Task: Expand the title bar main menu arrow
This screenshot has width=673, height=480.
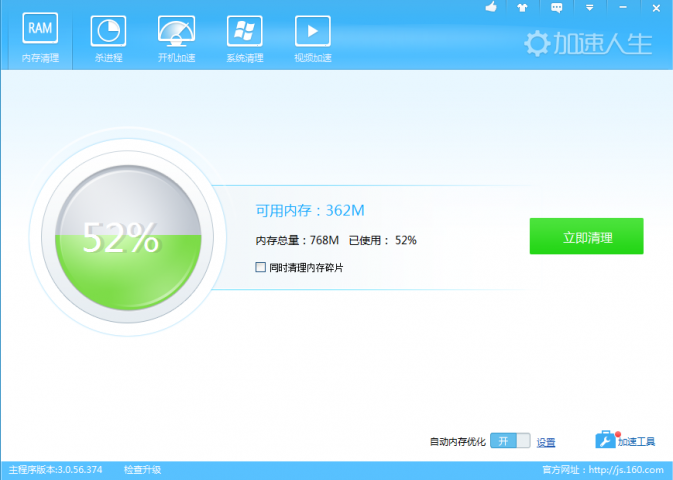Action: pyautogui.click(x=590, y=8)
